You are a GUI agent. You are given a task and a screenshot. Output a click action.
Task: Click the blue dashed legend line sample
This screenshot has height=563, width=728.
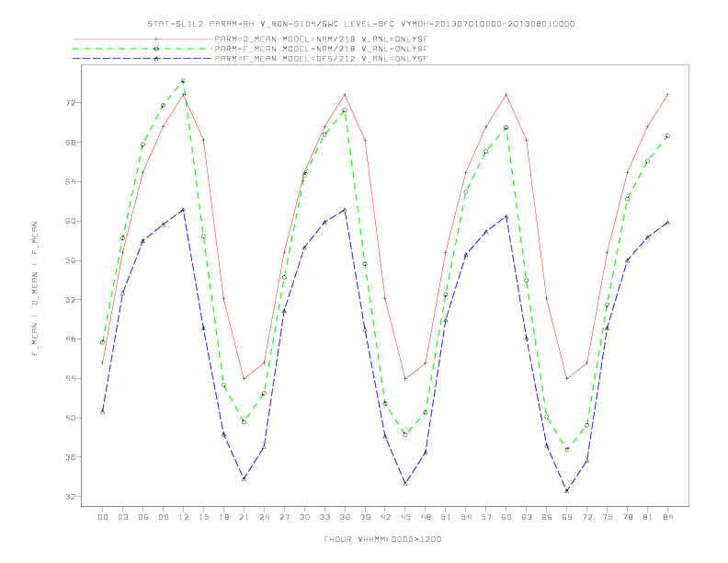(142, 59)
